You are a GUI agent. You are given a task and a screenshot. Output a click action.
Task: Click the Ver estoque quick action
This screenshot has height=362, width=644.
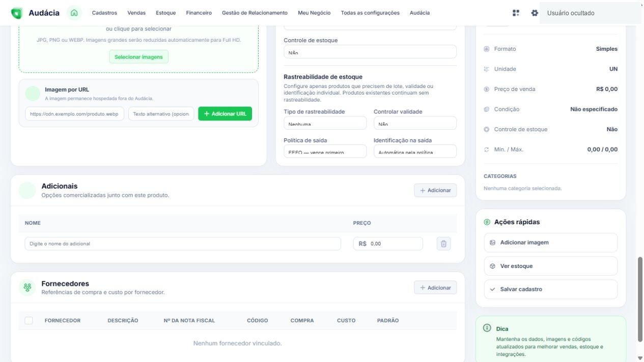click(551, 266)
